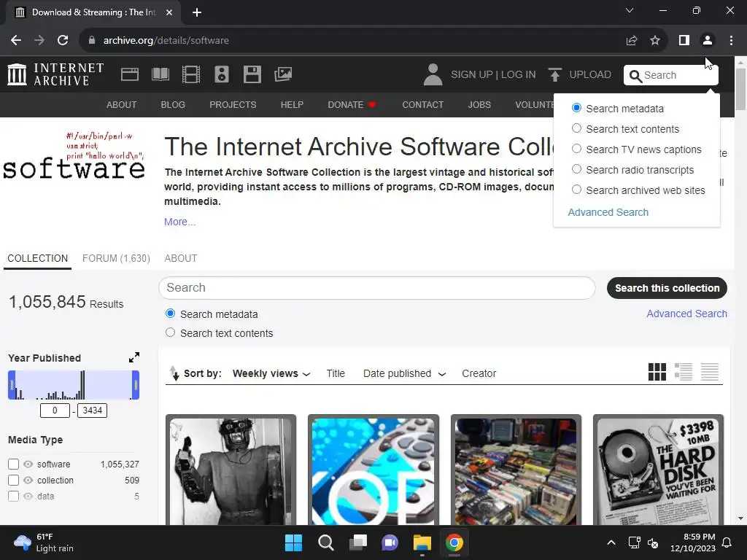Open Weekly views sort dropdown
This screenshot has width=747, height=560.
tap(271, 374)
